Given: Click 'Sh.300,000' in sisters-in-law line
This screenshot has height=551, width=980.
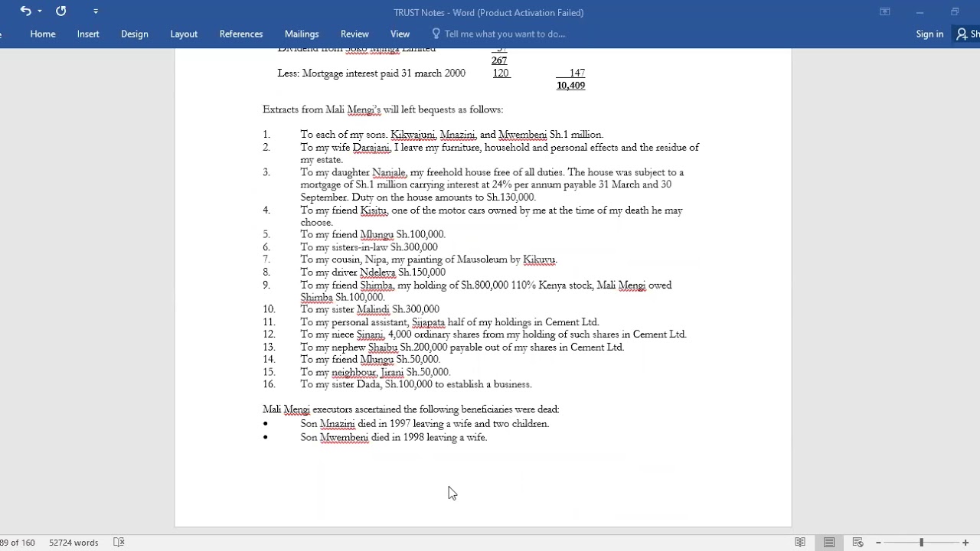Looking at the screenshot, I should click(414, 247).
